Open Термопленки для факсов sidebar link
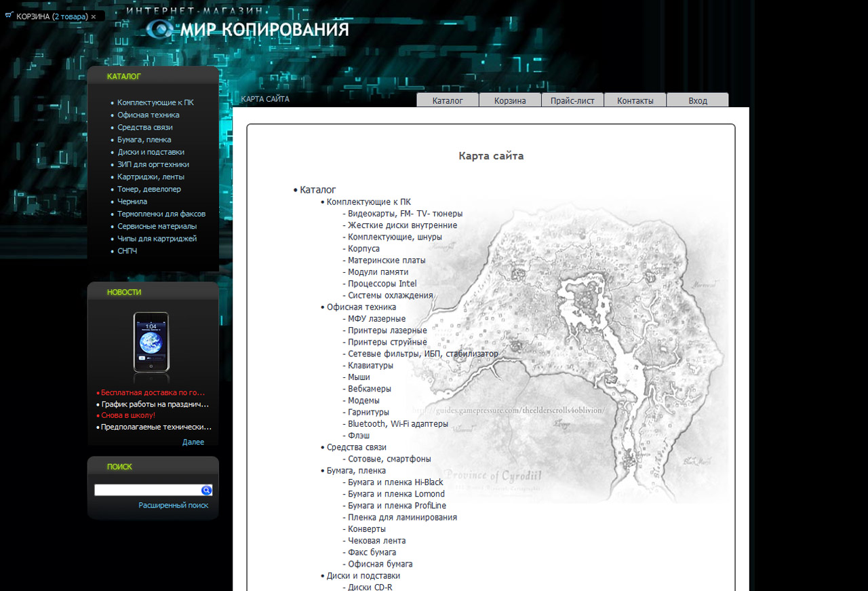The width and height of the screenshot is (868, 591). [x=161, y=214]
